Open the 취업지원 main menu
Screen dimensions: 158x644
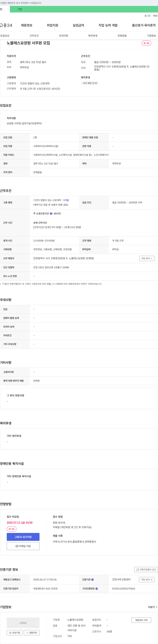click(x=52, y=25)
